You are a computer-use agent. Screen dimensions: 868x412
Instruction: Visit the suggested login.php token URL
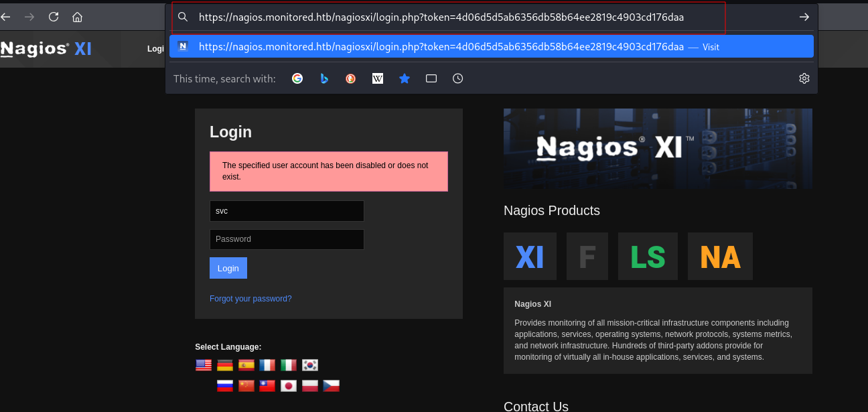coord(491,47)
